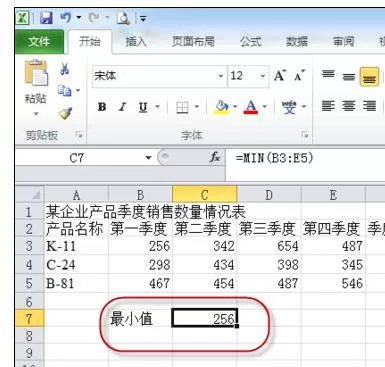Toggle Middle Align icon
The height and width of the screenshot is (367, 385).
coord(349,76)
